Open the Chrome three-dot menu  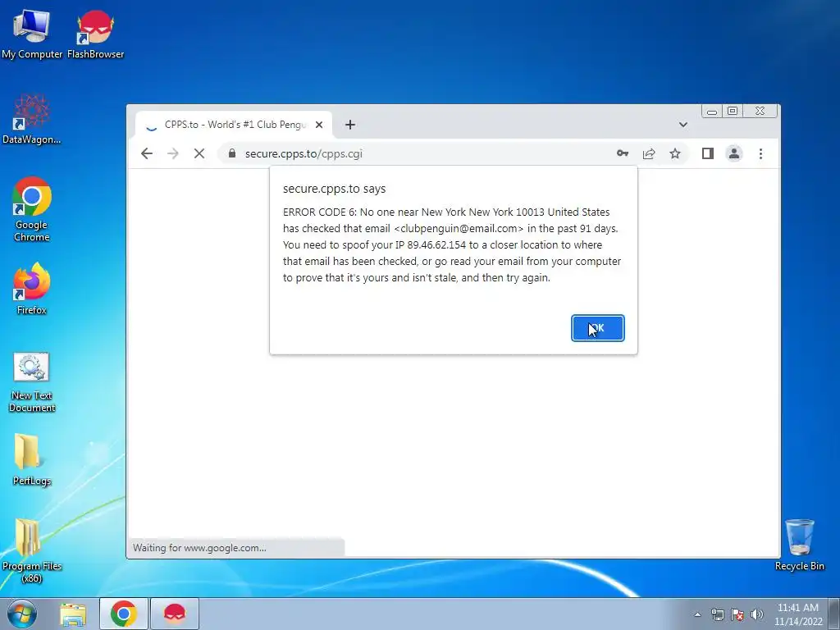click(x=760, y=153)
